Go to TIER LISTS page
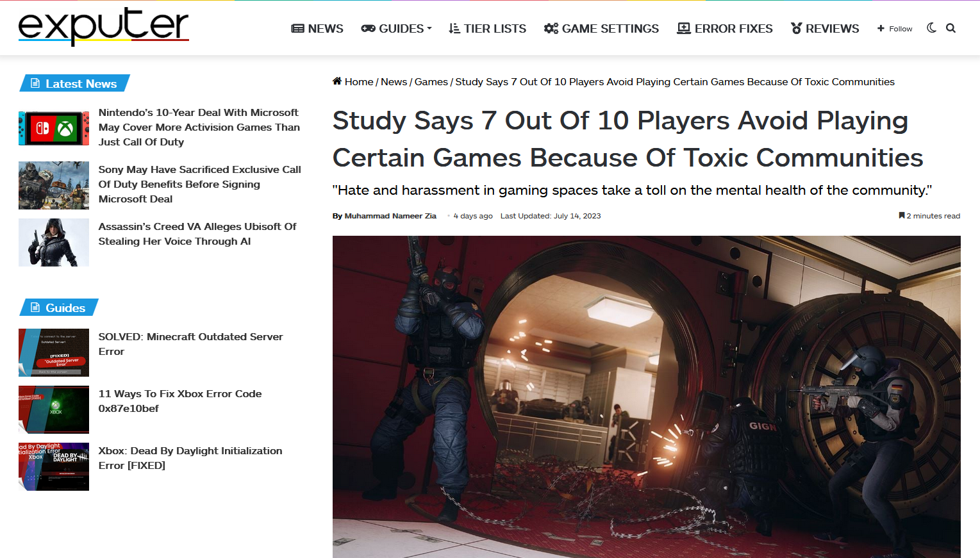This screenshot has height=558, width=980. 487,29
